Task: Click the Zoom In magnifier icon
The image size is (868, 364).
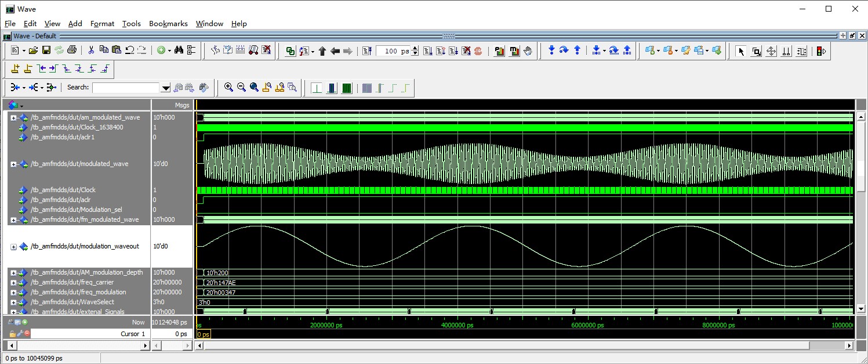Action: coord(228,88)
